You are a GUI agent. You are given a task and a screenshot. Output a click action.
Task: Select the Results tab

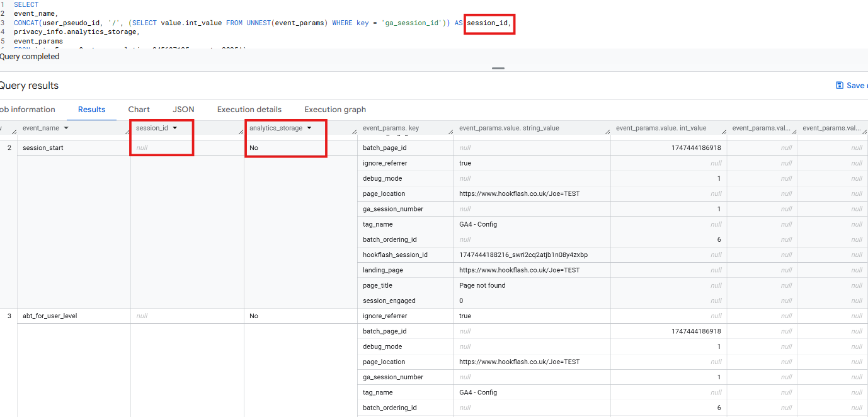point(91,110)
